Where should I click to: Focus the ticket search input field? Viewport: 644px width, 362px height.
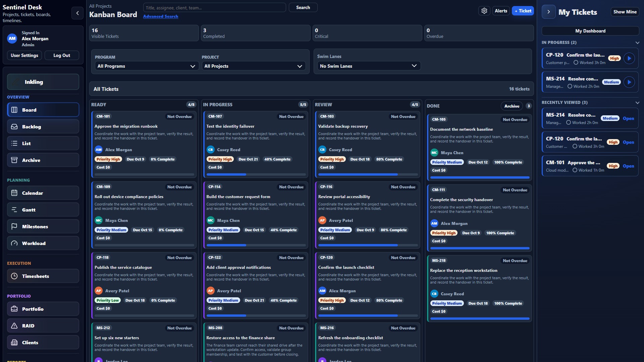[215, 7]
